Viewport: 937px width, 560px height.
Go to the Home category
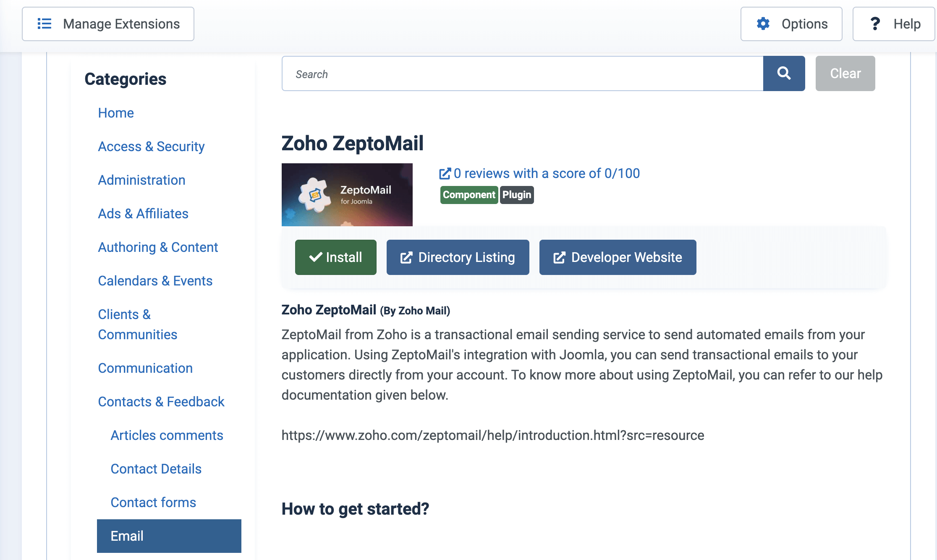point(116,113)
